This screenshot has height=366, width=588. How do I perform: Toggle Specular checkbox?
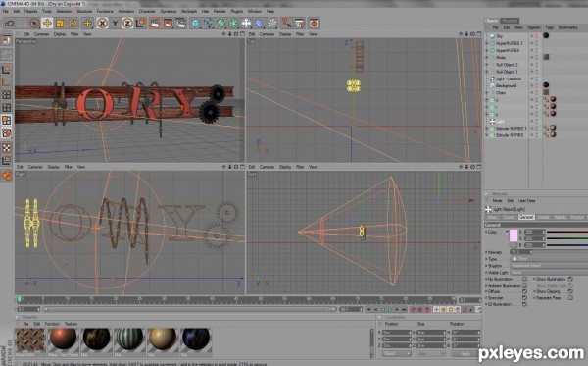pos(524,298)
